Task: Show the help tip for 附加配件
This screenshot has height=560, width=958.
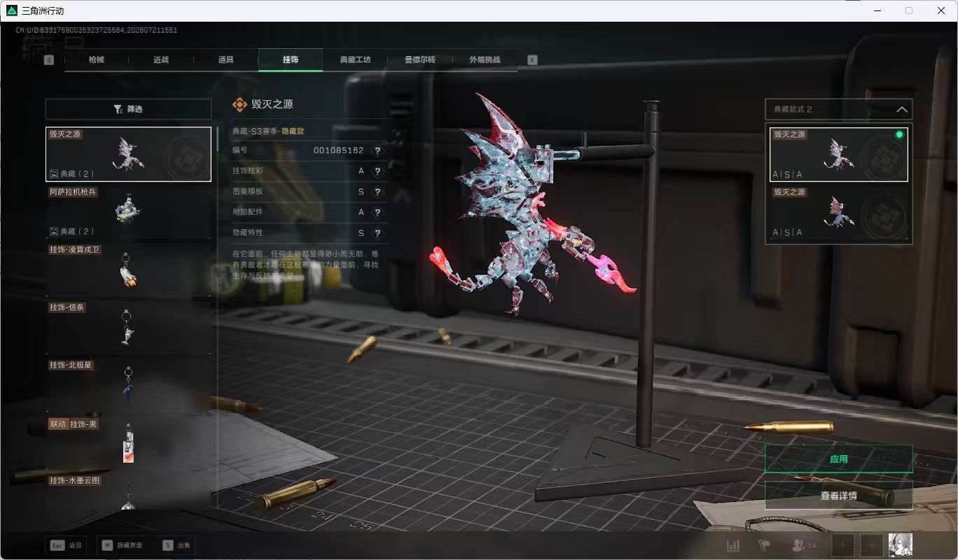Action: [377, 212]
